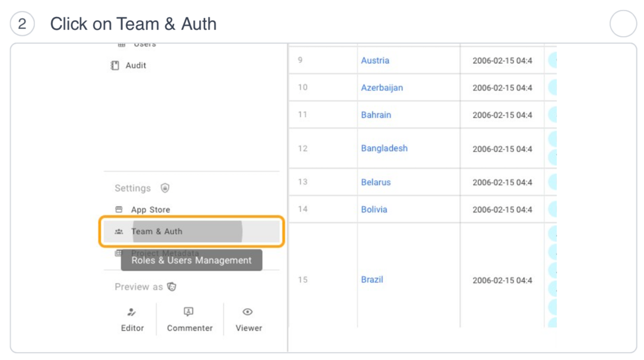Viewport: 644px width, 360px height.
Task: Click the Viewer eye icon
Action: [247, 312]
